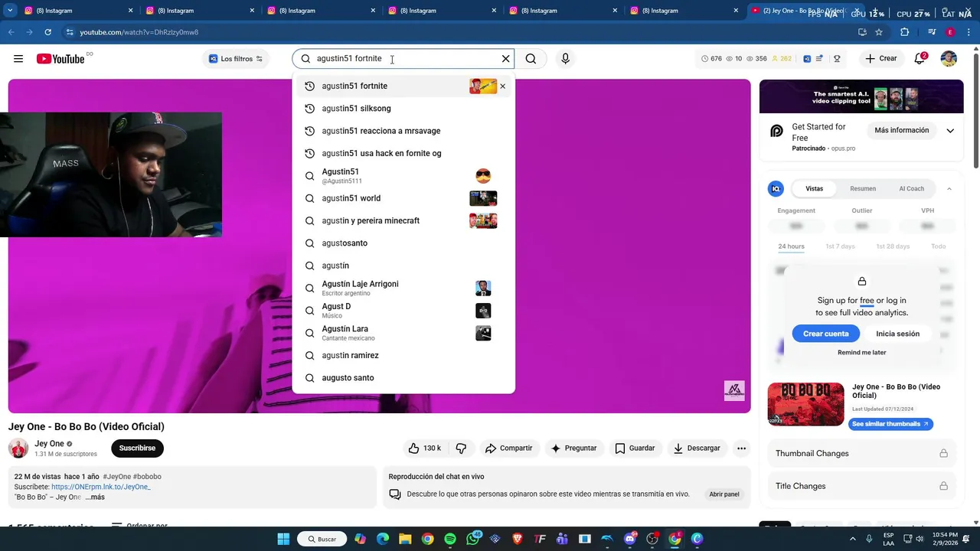The width and height of the screenshot is (980, 551).
Task: Start voice search with the microphone
Action: point(565,59)
